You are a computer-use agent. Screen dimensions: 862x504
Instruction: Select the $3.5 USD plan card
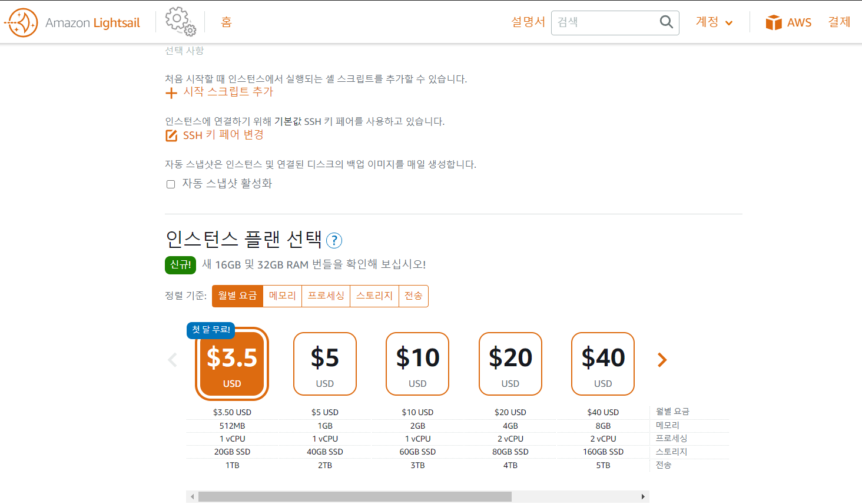(232, 364)
